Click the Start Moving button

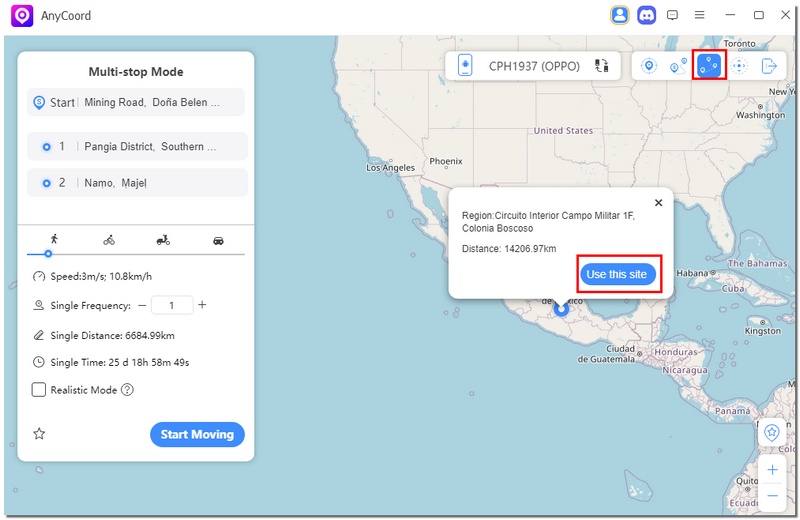click(x=197, y=434)
